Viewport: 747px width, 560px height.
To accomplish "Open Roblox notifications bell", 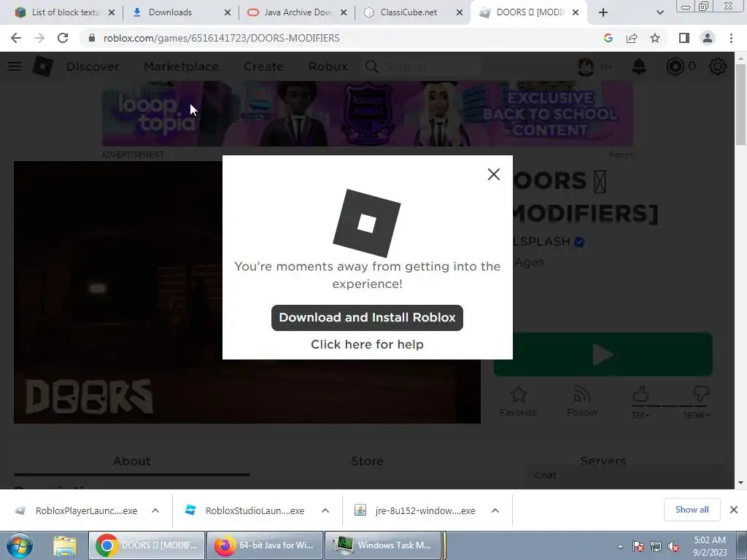I will (639, 66).
